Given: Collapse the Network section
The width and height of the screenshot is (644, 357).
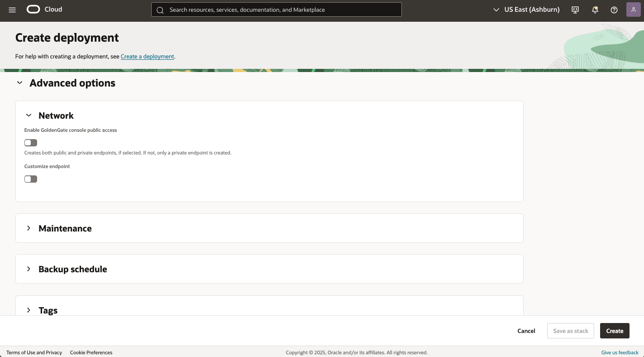Looking at the screenshot, I should pyautogui.click(x=29, y=115).
